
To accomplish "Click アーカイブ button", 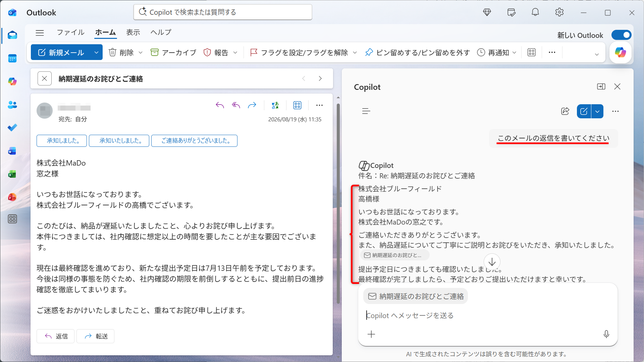I will click(174, 53).
